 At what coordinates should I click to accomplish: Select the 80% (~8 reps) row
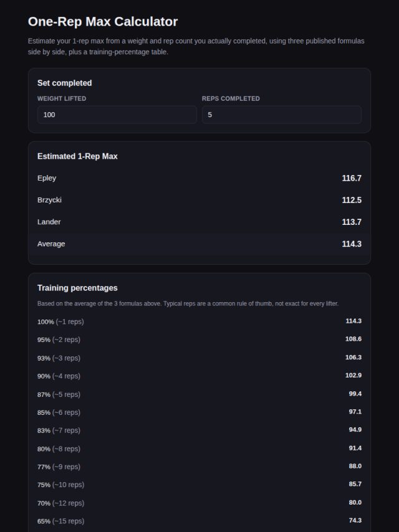199,448
